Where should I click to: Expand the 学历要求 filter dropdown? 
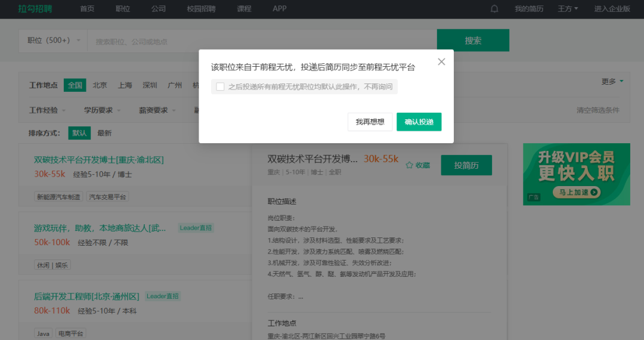pos(103,110)
